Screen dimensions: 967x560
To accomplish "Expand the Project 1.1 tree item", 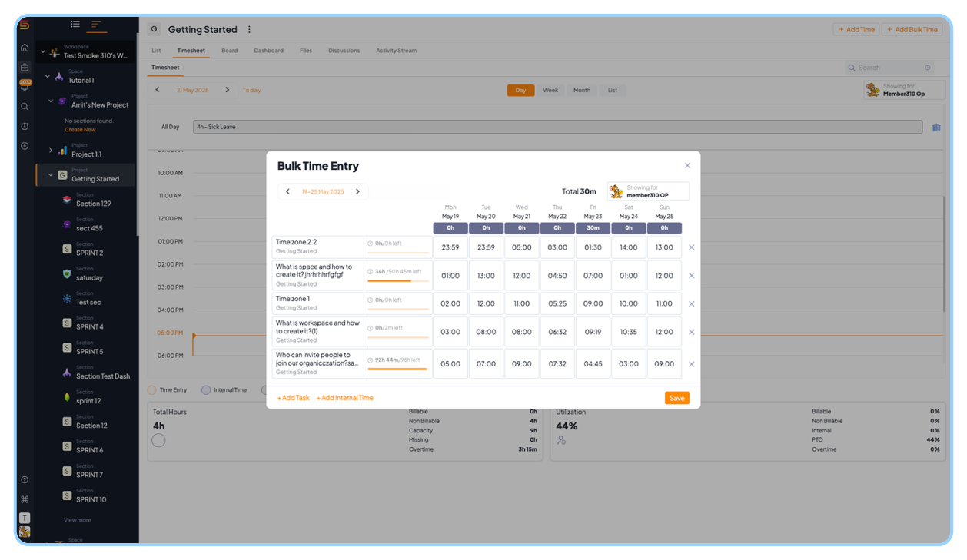I will [51, 151].
